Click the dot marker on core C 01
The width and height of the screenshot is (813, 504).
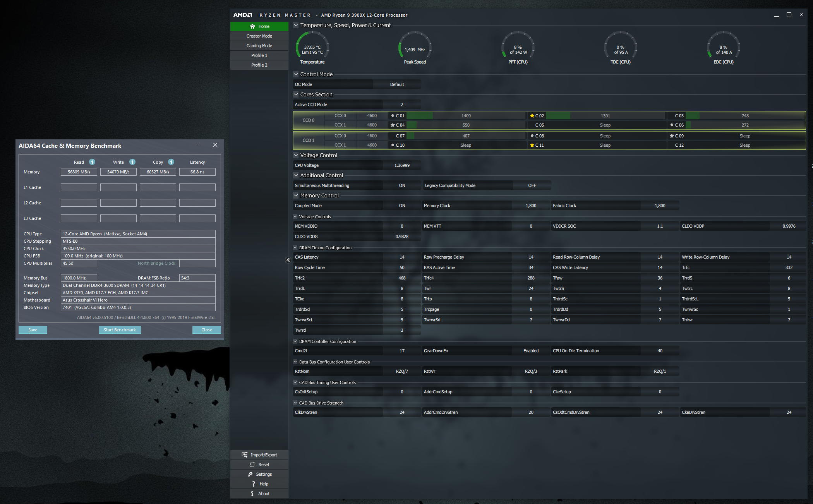(x=393, y=116)
